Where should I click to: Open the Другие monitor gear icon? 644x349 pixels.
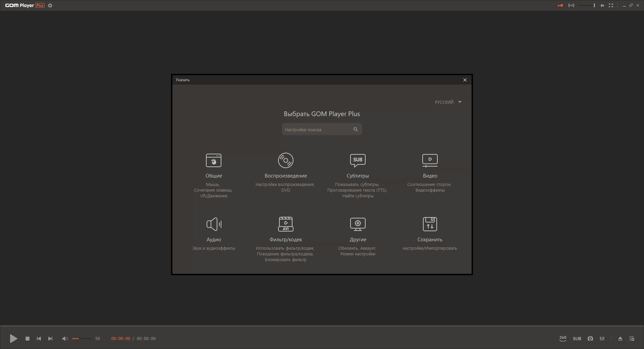click(358, 224)
